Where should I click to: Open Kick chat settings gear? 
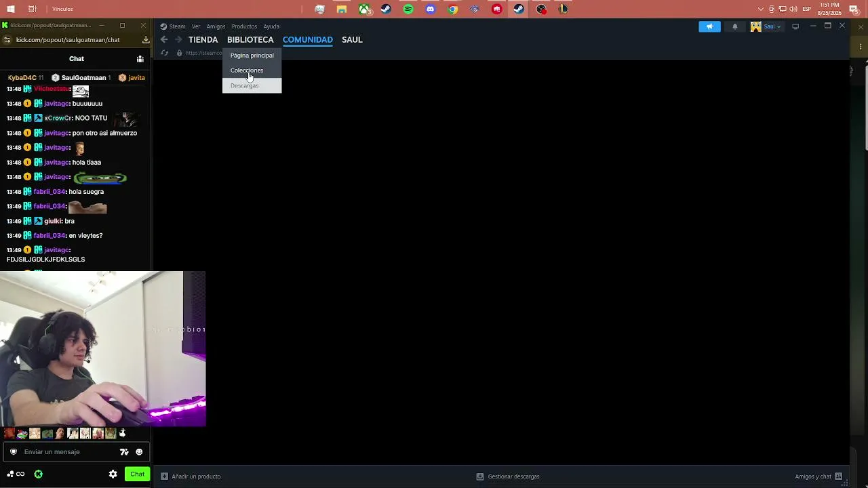click(113, 474)
